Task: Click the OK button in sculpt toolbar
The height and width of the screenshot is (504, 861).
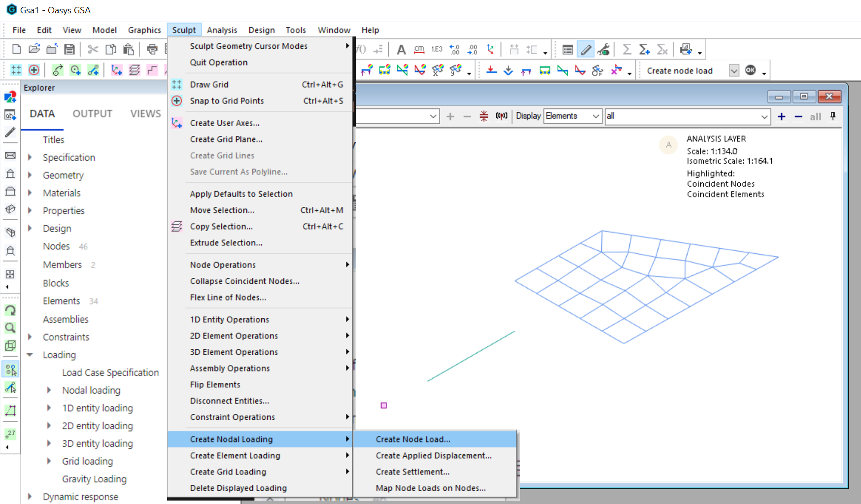Action: coord(750,70)
